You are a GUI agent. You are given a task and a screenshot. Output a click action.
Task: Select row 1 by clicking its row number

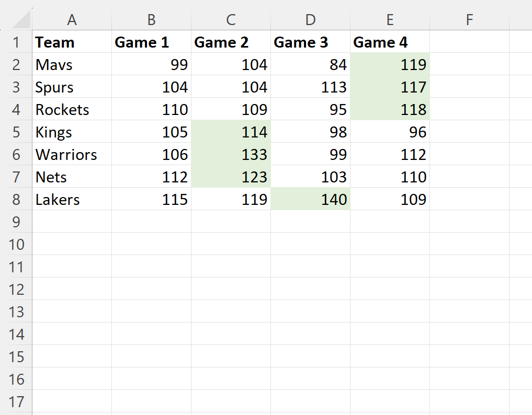(17, 42)
